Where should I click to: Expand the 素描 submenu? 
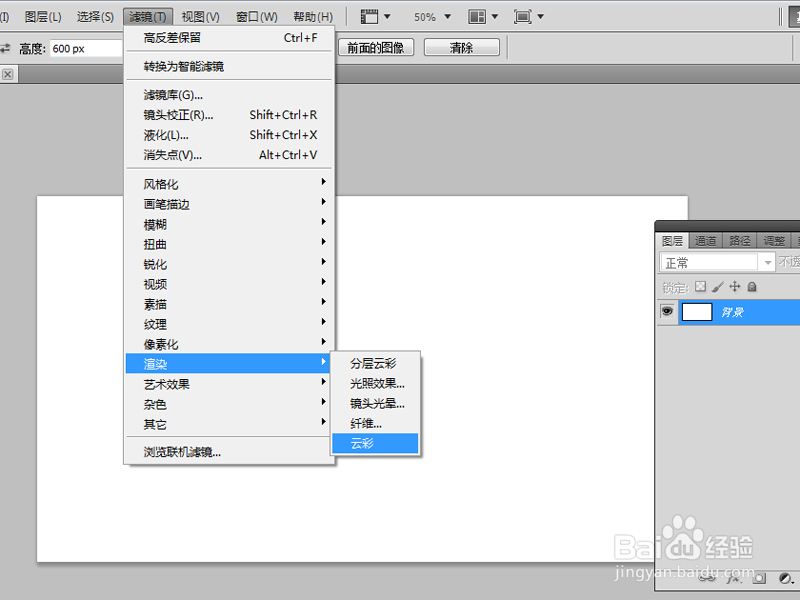point(230,304)
